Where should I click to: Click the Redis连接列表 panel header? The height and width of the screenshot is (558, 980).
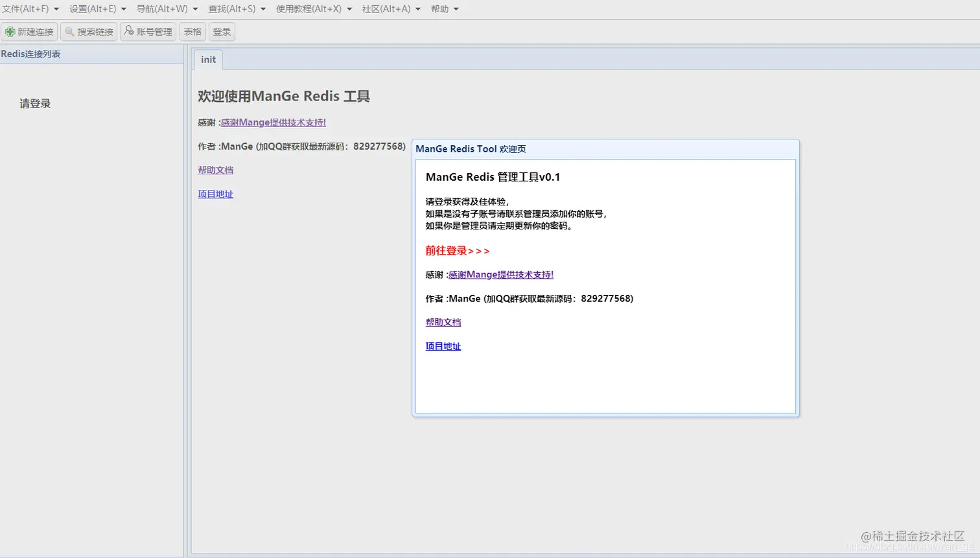click(x=91, y=54)
